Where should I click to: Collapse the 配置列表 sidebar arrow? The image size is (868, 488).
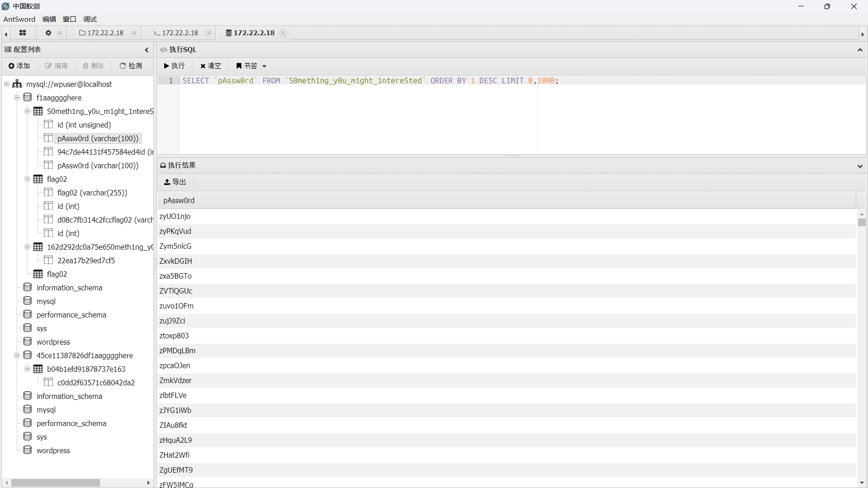[x=147, y=50]
